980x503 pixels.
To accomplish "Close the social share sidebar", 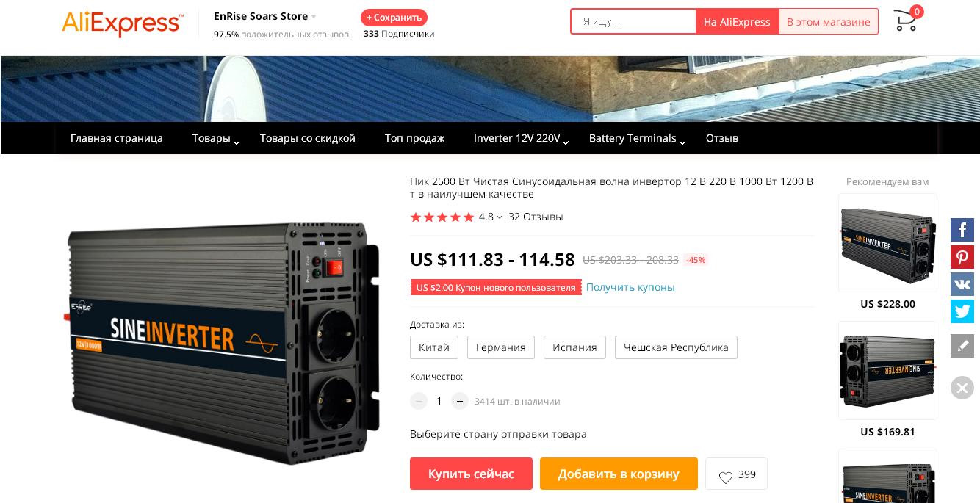I will click(962, 388).
